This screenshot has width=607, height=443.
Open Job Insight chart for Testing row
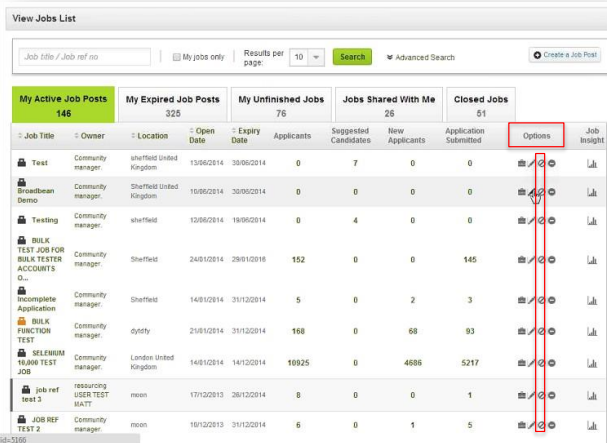tap(592, 220)
